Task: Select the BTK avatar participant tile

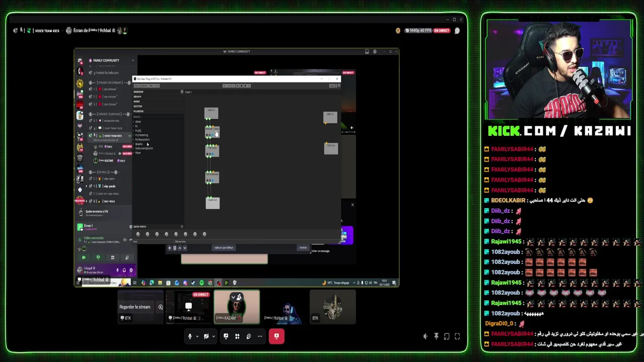Action: tap(332, 307)
